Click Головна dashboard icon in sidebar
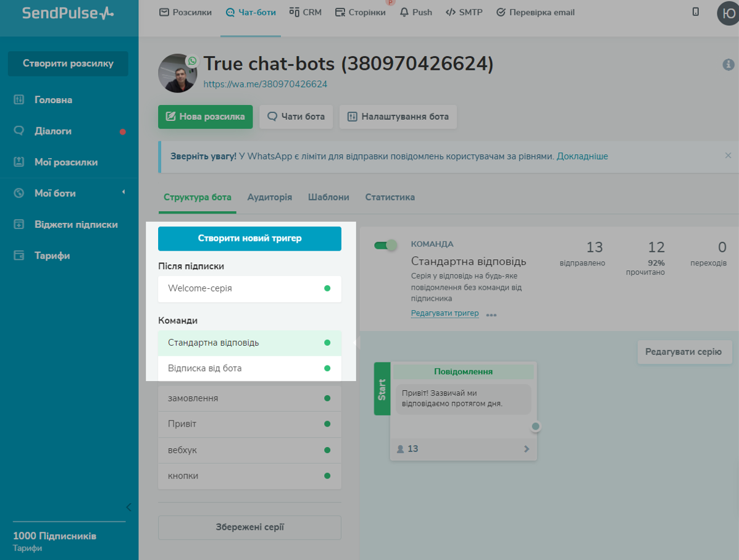Screen dimensions: 739x560 pyautogui.click(x=19, y=99)
